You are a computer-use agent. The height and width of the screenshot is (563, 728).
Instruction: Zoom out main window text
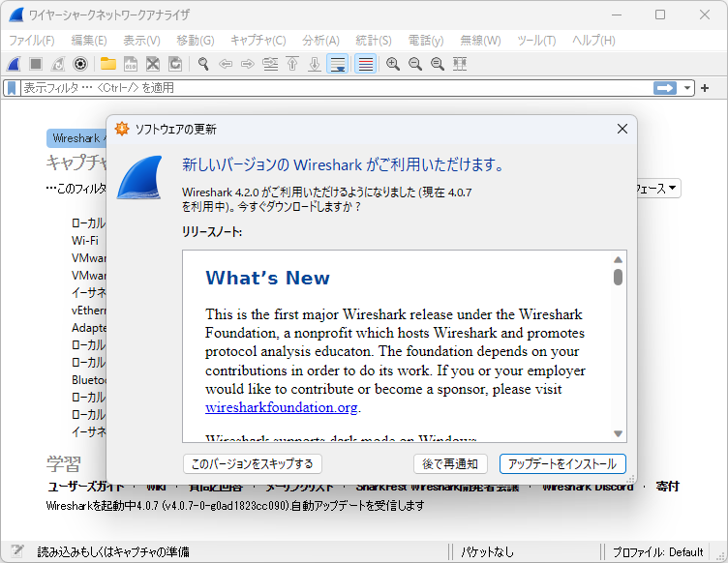[415, 64]
